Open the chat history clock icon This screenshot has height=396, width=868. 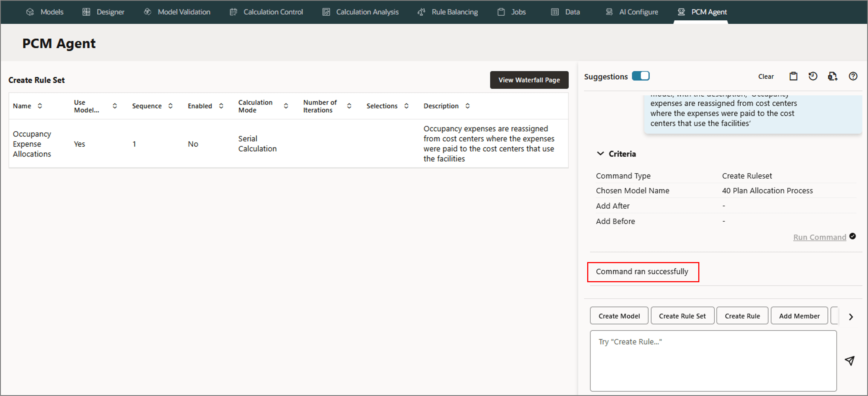coord(813,76)
